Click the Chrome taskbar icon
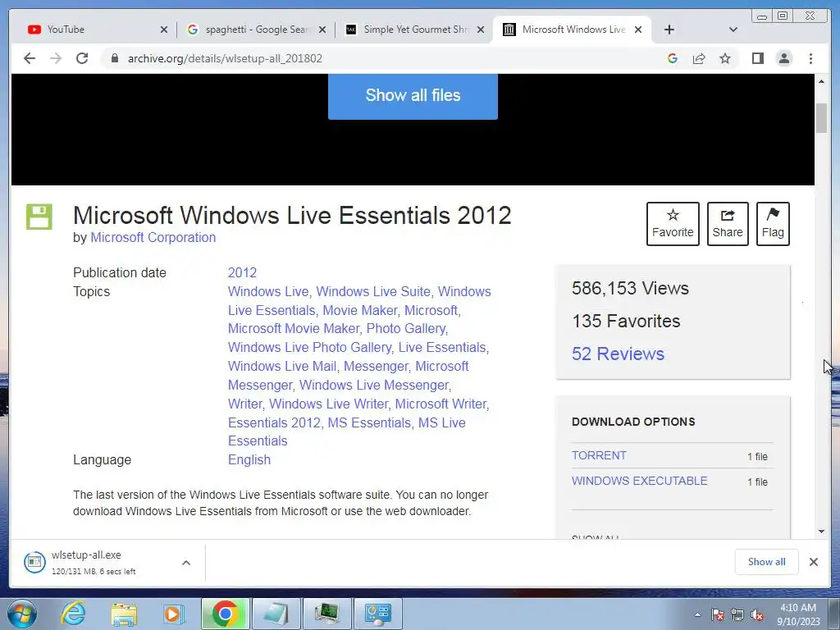This screenshot has width=840, height=630. 226,614
